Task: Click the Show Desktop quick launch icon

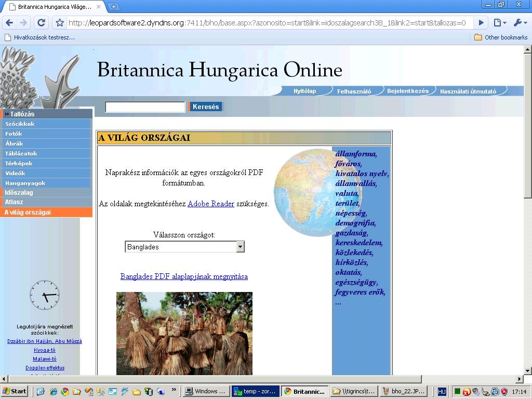Action: pyautogui.click(x=41, y=392)
